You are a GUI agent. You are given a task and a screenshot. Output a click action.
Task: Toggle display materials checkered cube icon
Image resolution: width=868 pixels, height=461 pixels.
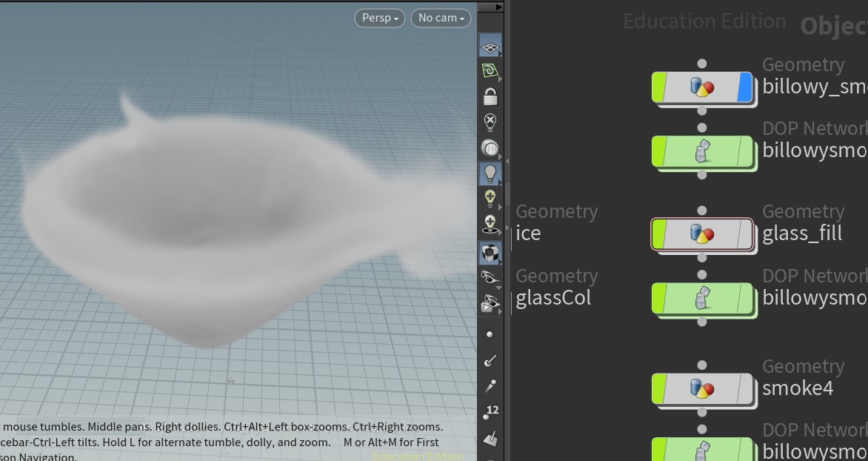coord(490,253)
